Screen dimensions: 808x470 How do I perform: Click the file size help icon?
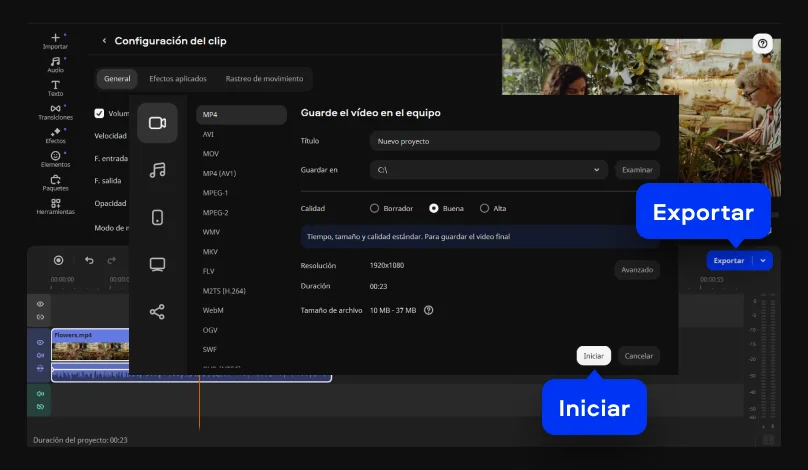tap(428, 310)
